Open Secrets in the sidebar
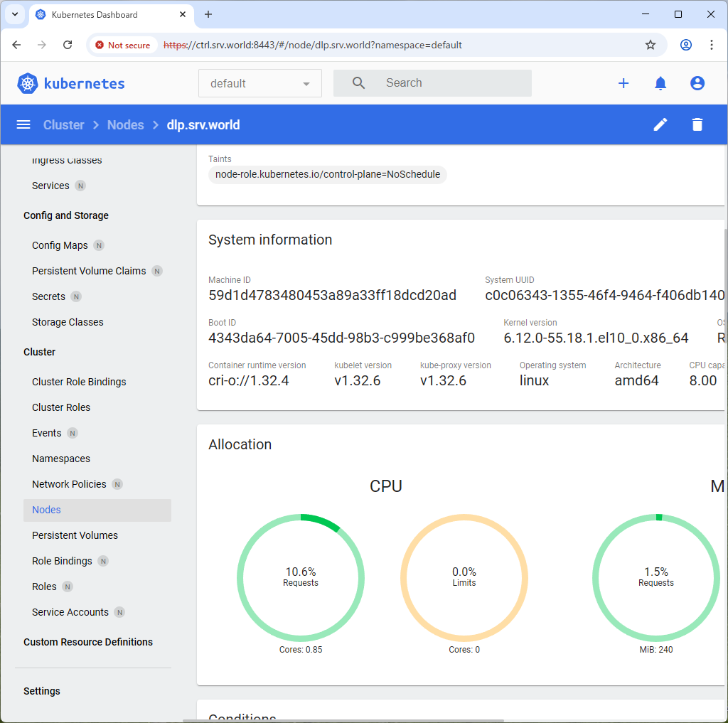 pyautogui.click(x=48, y=296)
